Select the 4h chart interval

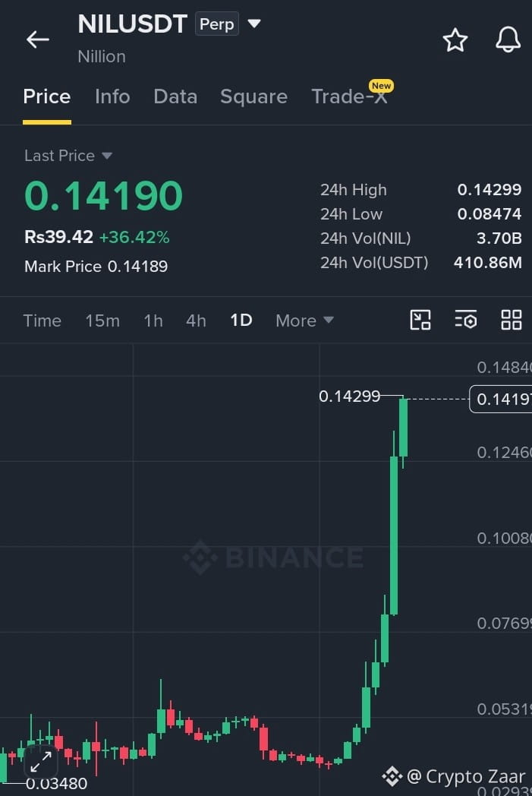196,321
